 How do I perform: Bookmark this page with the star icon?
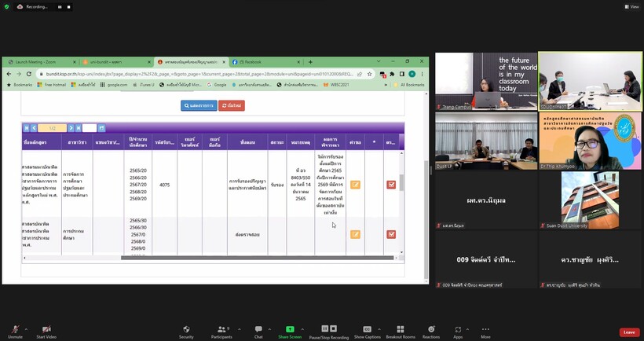(370, 74)
